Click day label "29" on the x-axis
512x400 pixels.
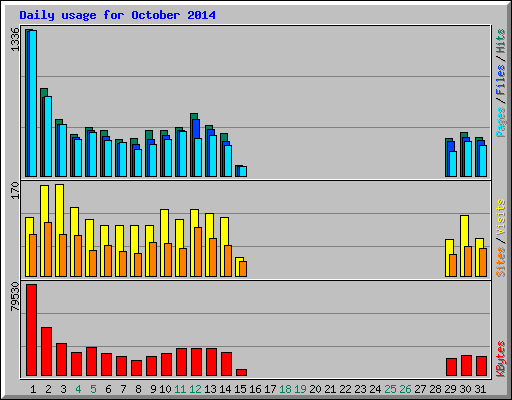[x=450, y=389]
